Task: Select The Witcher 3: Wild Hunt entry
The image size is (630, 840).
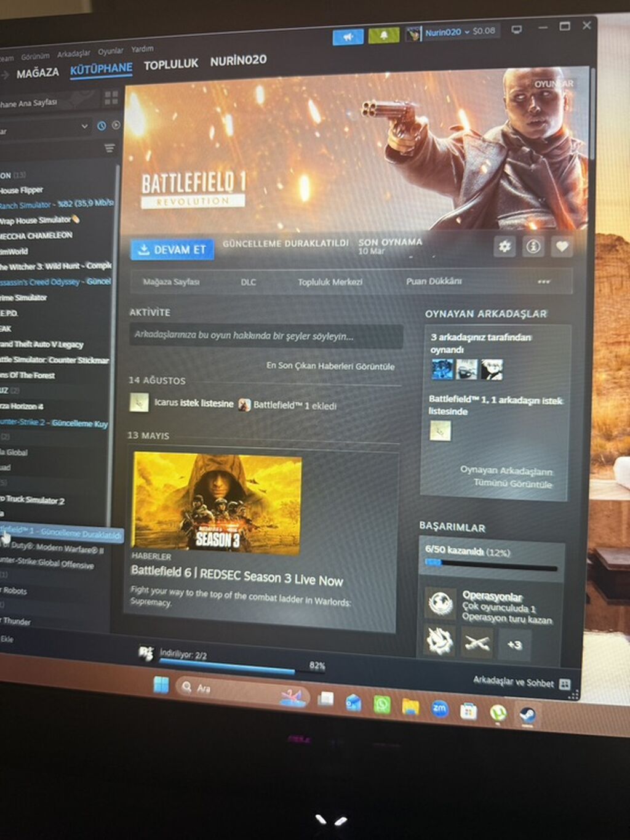Action: pos(55,266)
